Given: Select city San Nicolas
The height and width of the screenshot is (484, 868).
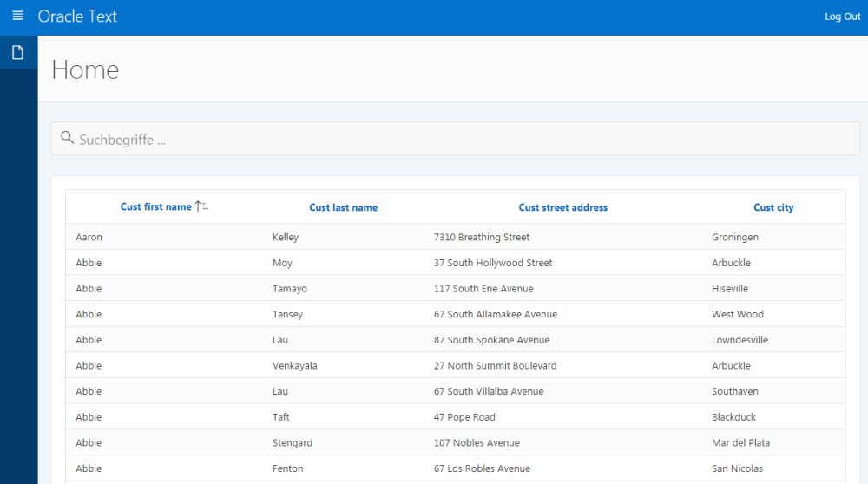Looking at the screenshot, I should click(737, 468).
